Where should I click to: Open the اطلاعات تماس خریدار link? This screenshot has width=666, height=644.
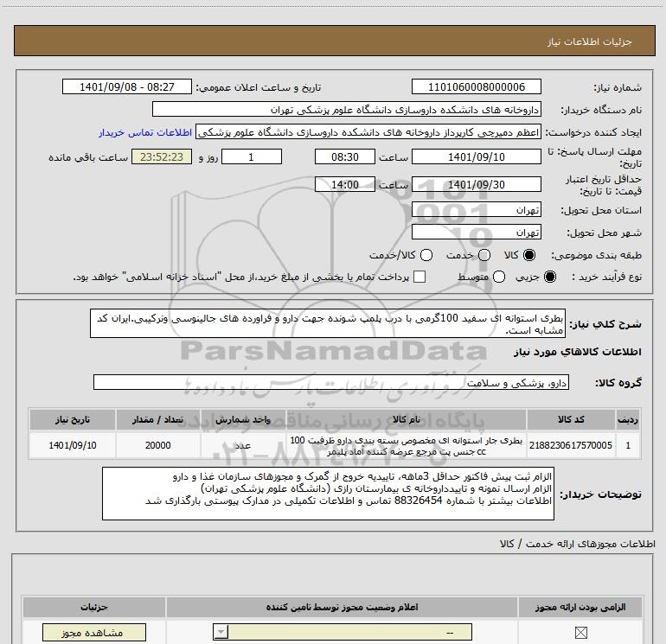click(x=145, y=132)
